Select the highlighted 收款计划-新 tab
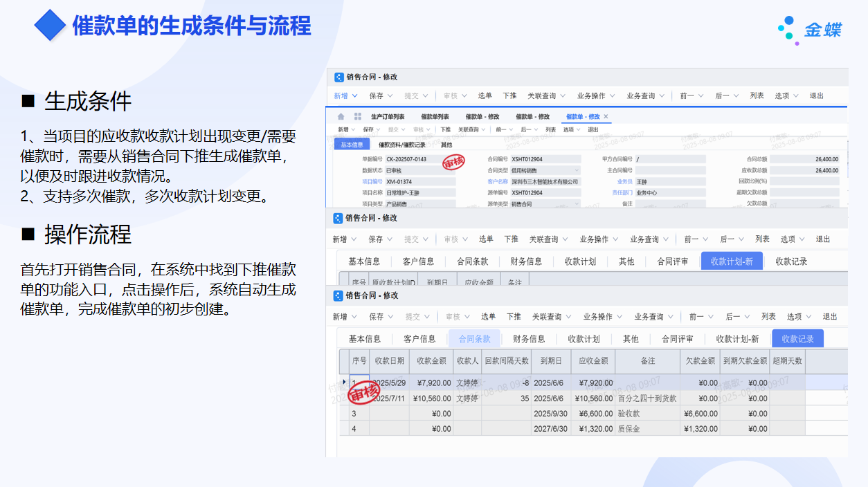Image resolution: width=868 pixels, height=487 pixels. (x=731, y=261)
